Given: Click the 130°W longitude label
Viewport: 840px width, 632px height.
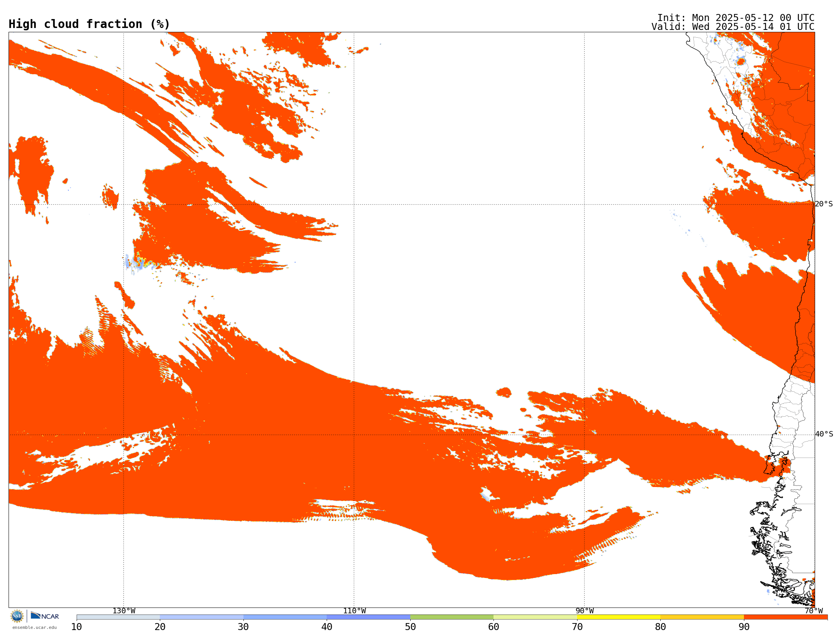Looking at the screenshot, I should [x=124, y=611].
